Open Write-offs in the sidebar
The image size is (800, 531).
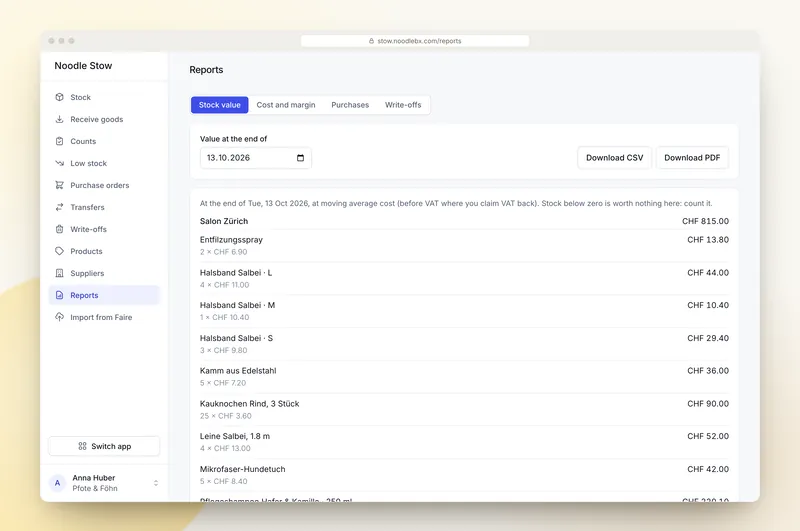tap(104, 229)
